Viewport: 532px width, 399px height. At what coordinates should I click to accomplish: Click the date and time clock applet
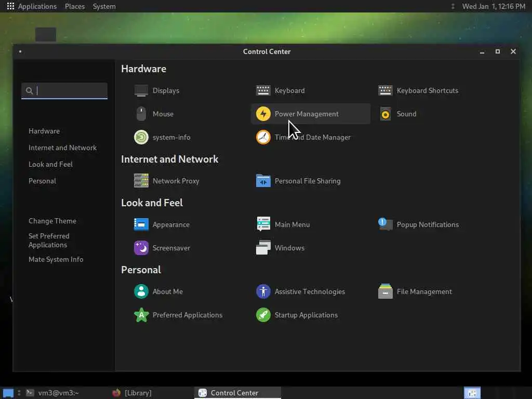pyautogui.click(x=494, y=6)
